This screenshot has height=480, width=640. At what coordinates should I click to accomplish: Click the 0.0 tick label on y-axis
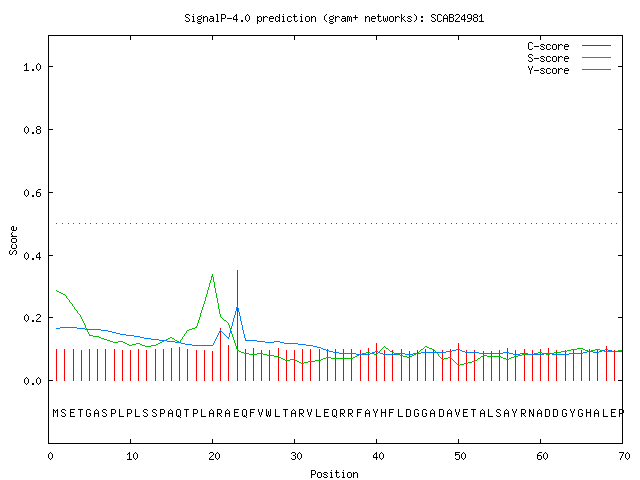32,381
